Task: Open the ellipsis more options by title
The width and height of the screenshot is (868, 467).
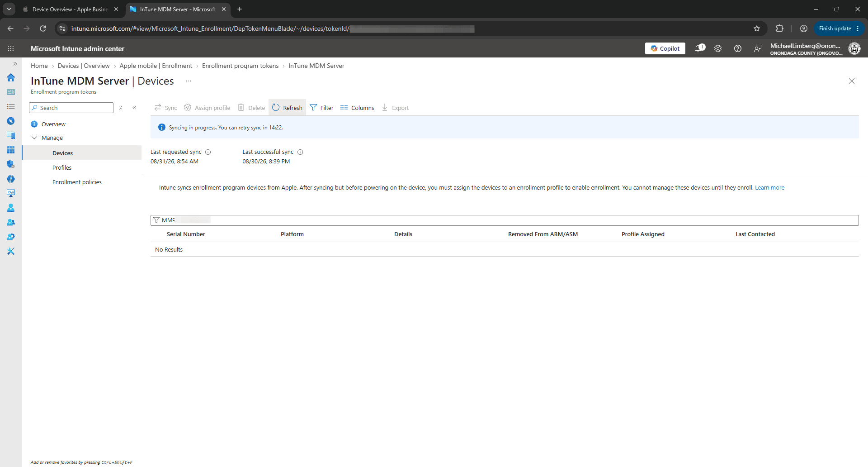Action: point(189,81)
